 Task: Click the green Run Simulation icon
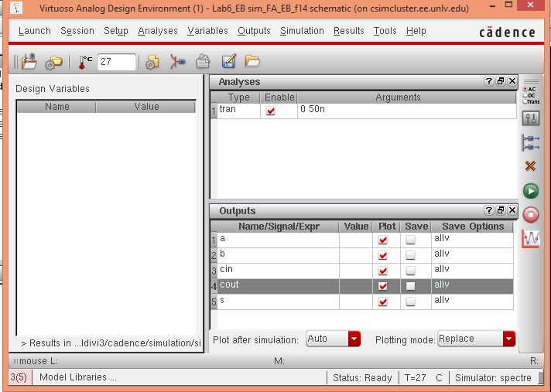530,191
